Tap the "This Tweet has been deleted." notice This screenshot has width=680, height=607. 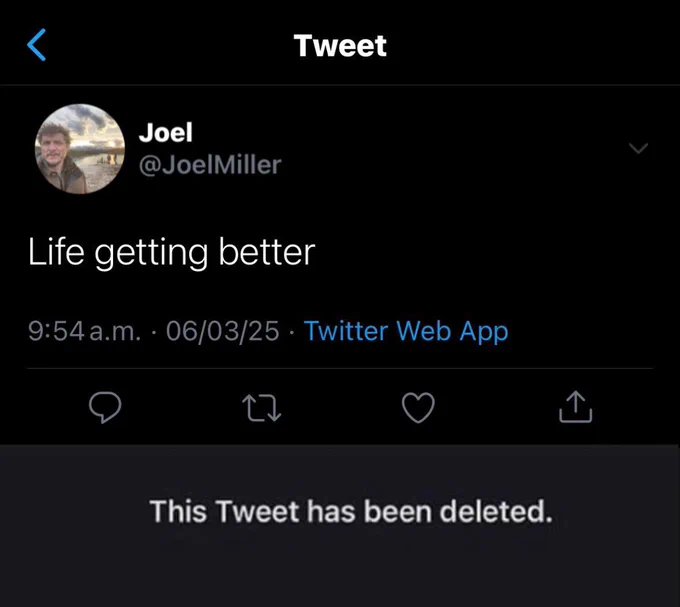[x=351, y=511]
